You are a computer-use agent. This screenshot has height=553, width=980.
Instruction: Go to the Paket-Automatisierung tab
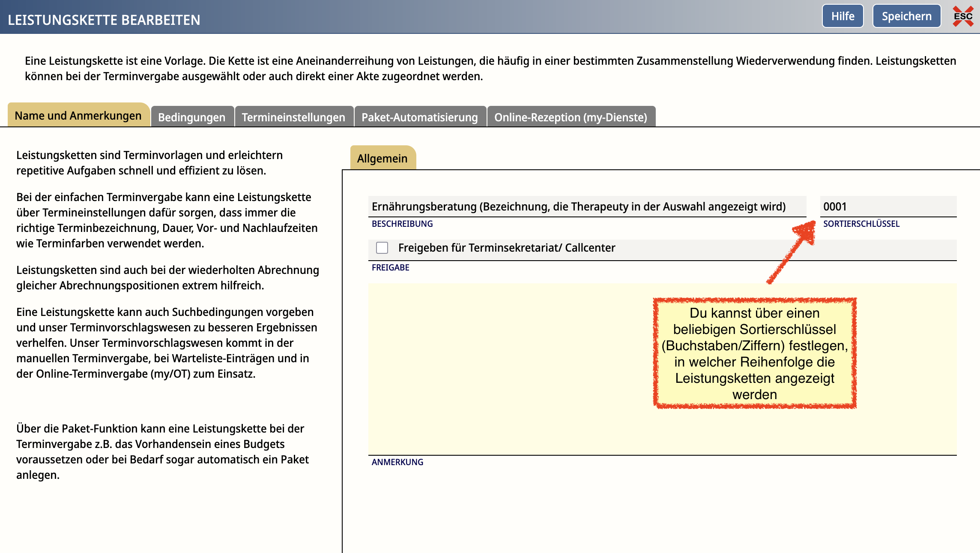point(419,117)
